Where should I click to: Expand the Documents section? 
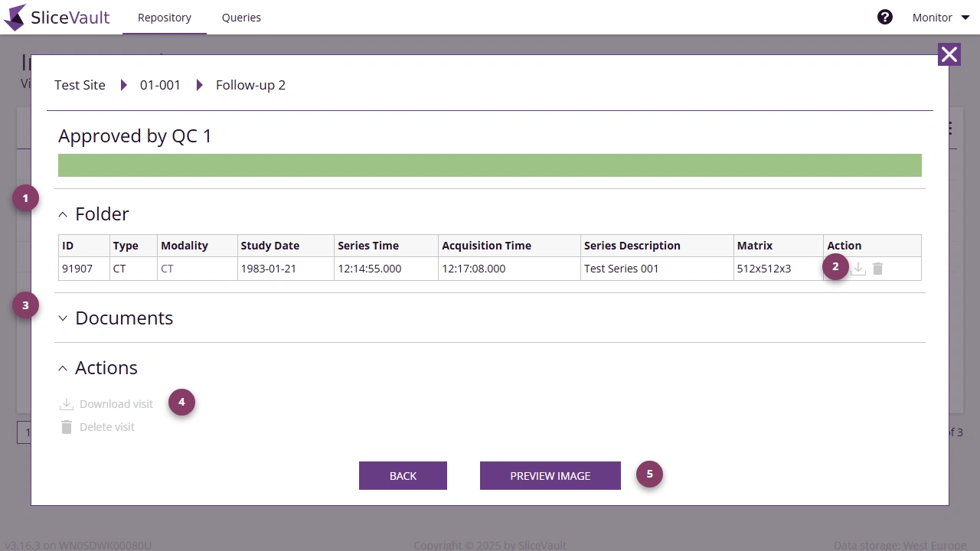(x=63, y=318)
